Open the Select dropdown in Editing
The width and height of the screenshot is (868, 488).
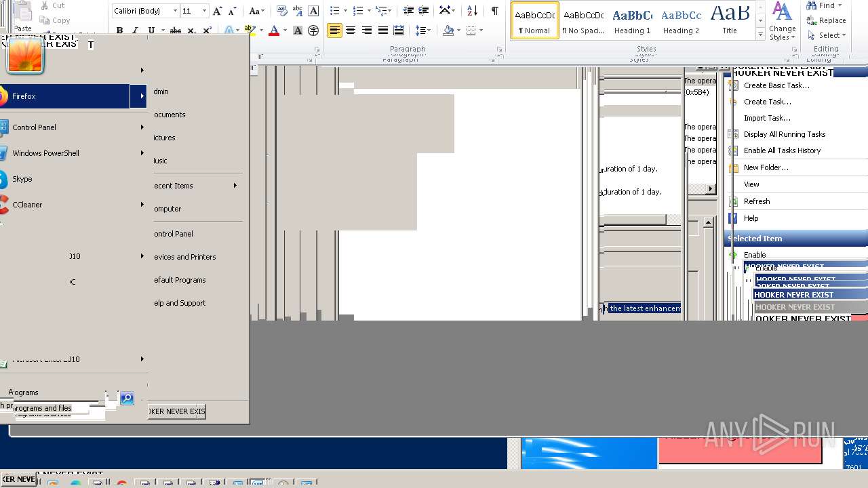pos(827,35)
